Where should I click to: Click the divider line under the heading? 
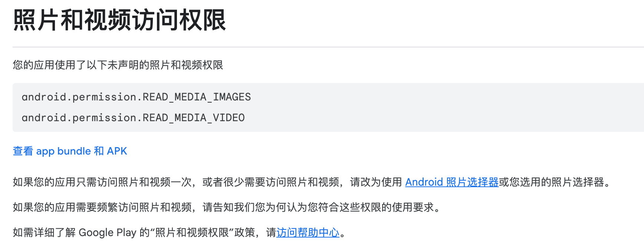pyautogui.click(x=328, y=47)
